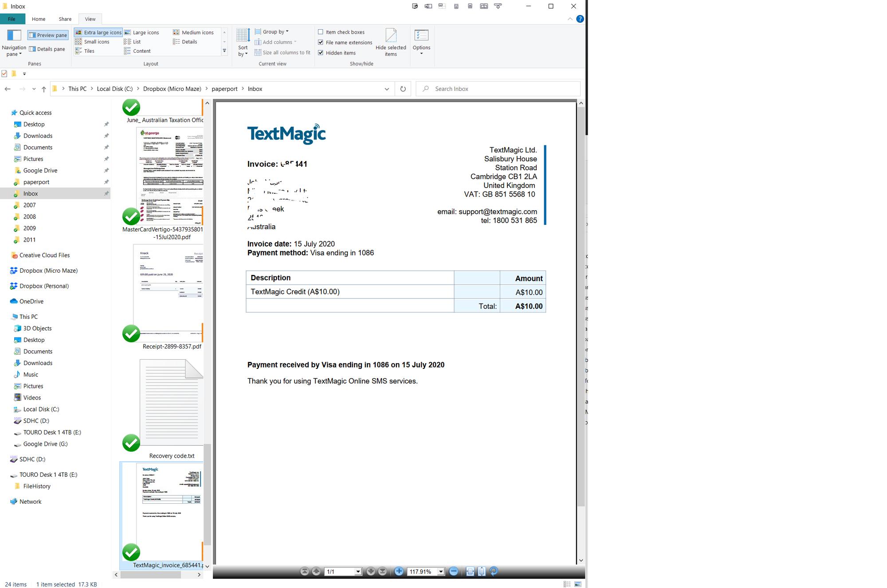The width and height of the screenshot is (887, 588).
Task: Click into the Search Inbox field
Action: pos(498,89)
